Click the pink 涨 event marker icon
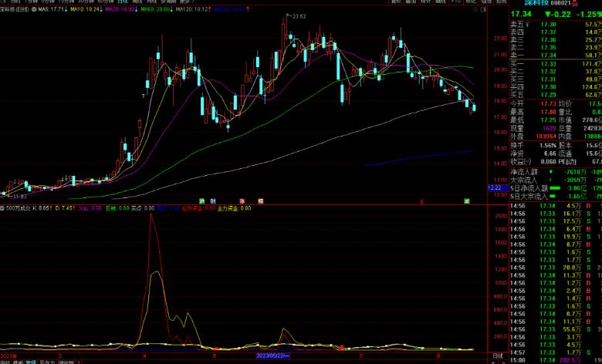The image size is (602, 364). point(242,201)
